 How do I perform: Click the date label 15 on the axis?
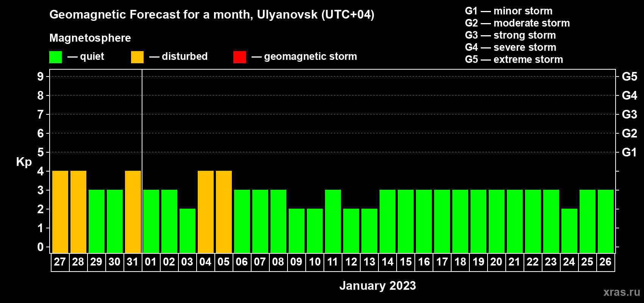pyautogui.click(x=406, y=262)
